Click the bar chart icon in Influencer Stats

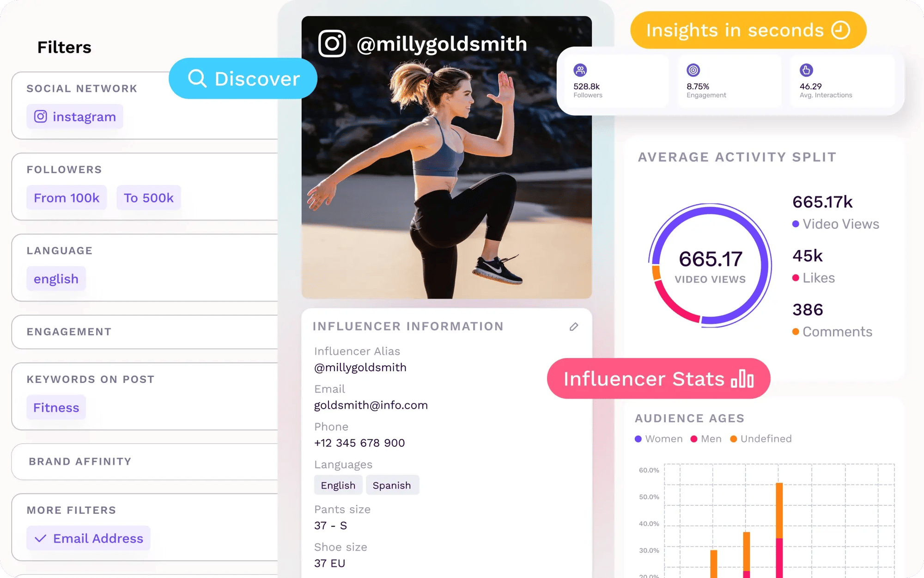[x=742, y=379]
